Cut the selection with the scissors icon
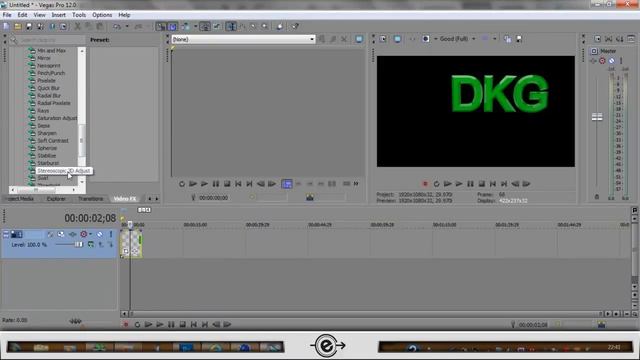This screenshot has height=360, width=640. click(x=77, y=27)
